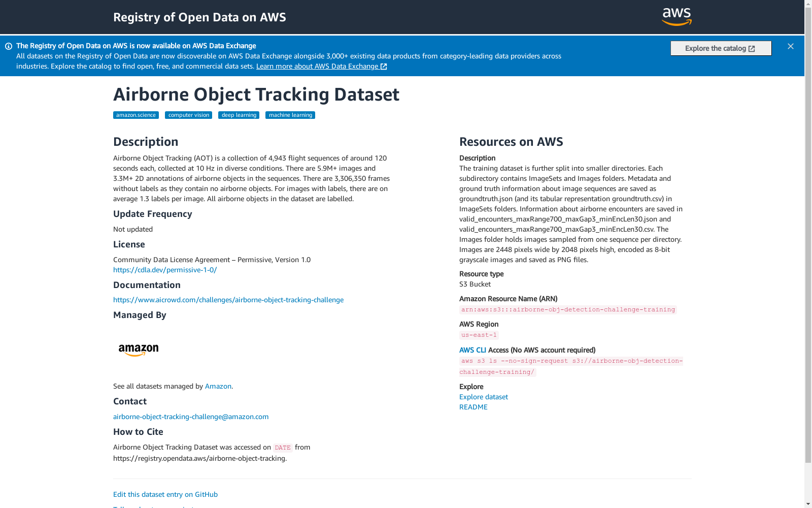Click the S3 Bucket resource type value
The image size is (812, 508).
[x=475, y=284]
